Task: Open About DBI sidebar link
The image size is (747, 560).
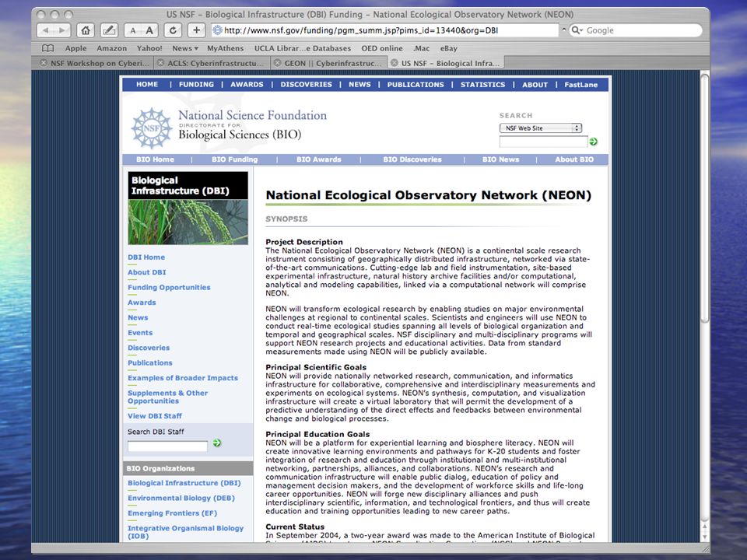Action: [147, 272]
